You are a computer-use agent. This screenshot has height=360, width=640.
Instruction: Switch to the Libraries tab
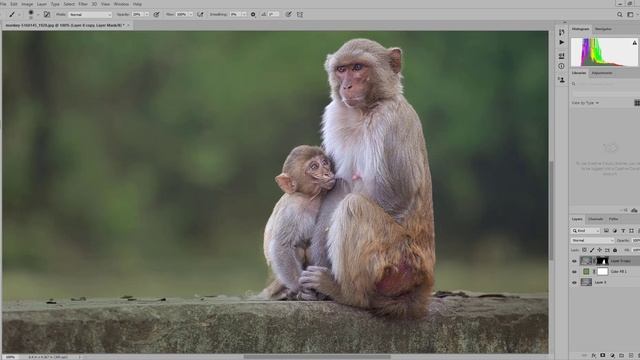click(579, 73)
